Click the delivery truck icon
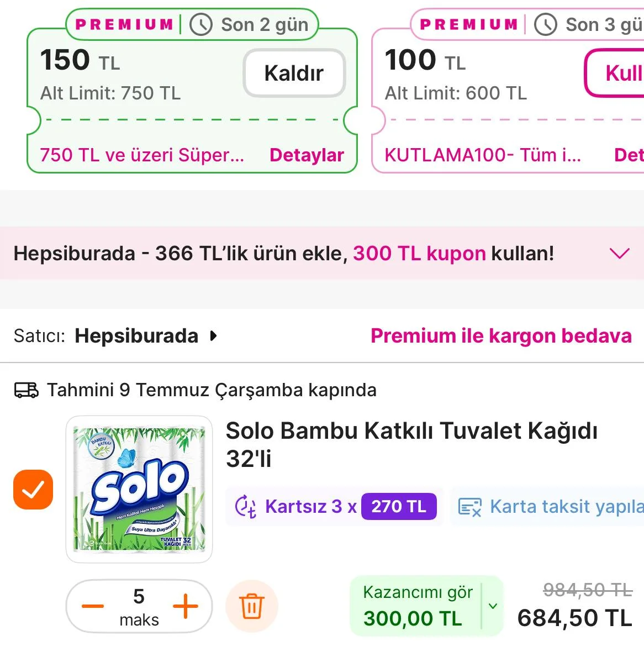 pos(26,390)
